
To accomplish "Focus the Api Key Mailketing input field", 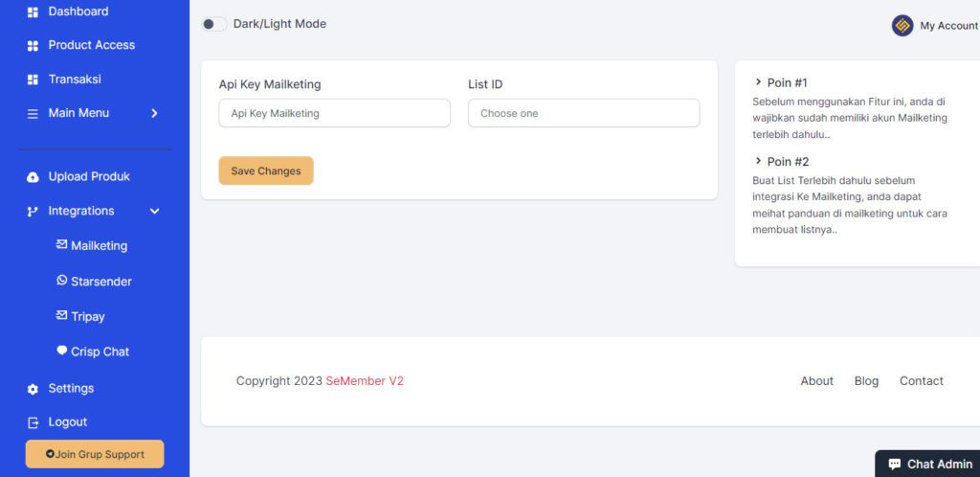I will click(334, 113).
